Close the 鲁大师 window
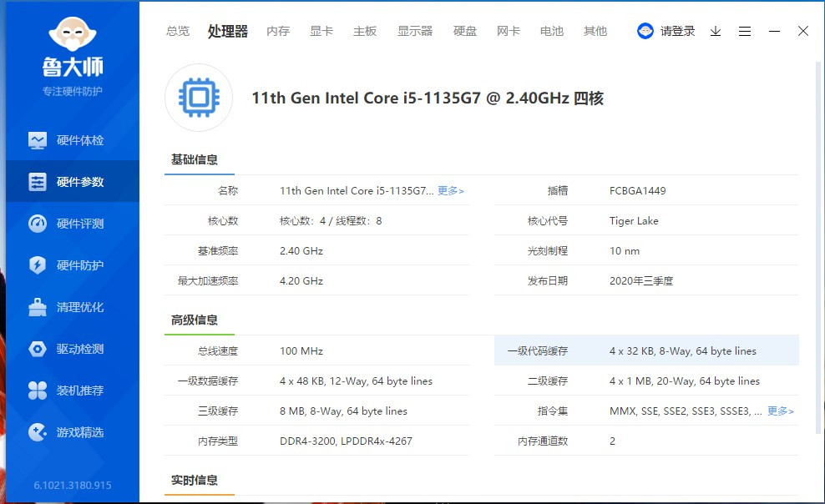825x504 pixels. [x=803, y=31]
